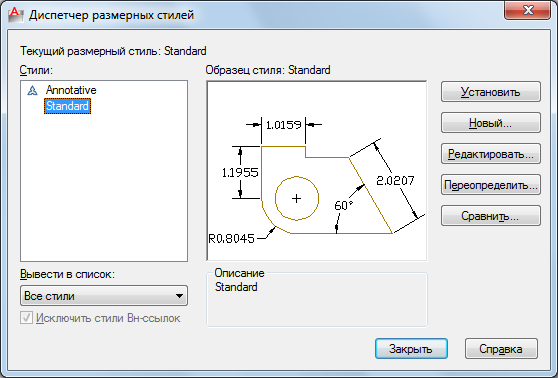Open help via Справка button
Viewport: 558px width, 378px height.
(501, 349)
